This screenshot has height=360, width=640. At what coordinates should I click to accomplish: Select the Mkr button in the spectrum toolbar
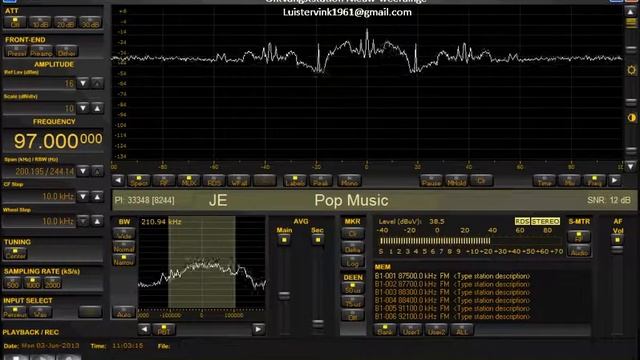[569, 181]
